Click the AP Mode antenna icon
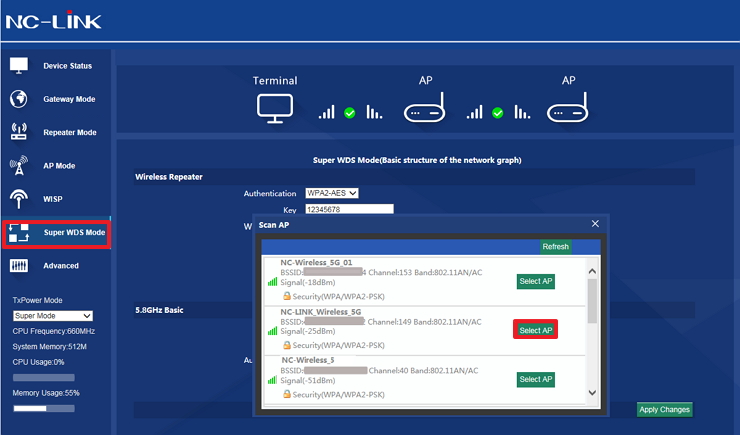 coord(19,165)
